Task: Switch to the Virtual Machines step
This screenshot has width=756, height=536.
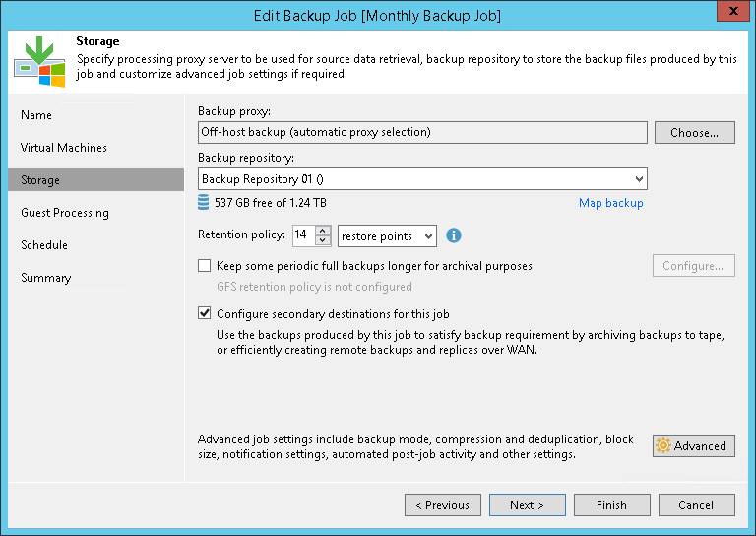Action: click(x=64, y=148)
